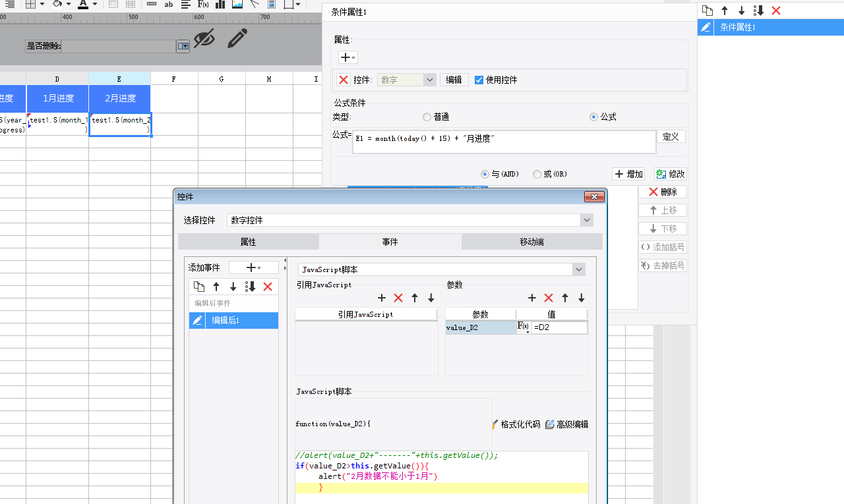Click red X to remove widget property

coord(343,80)
